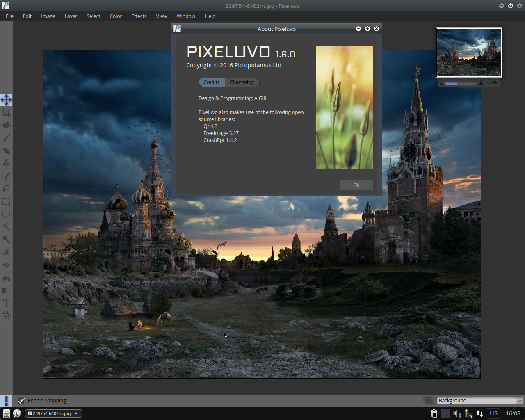
Task: Click the network arrows tray icon
Action: (x=479, y=413)
